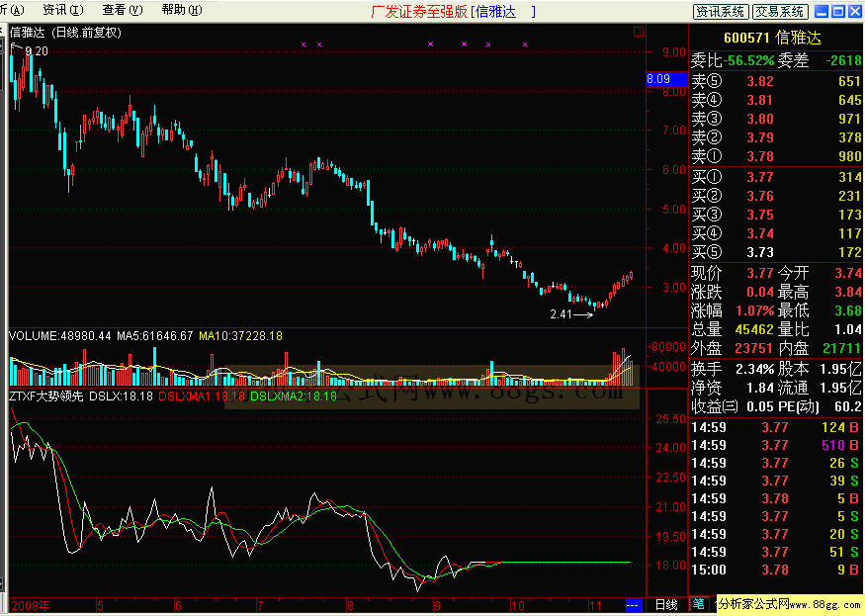This screenshot has height=616, width=865.
Task: Click the 交易系统 button
Action: click(x=780, y=12)
